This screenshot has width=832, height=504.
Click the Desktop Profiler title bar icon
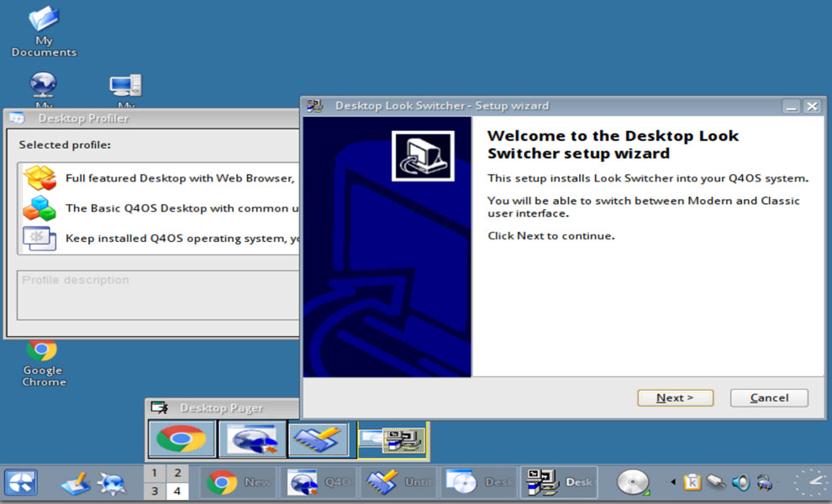coord(18,118)
